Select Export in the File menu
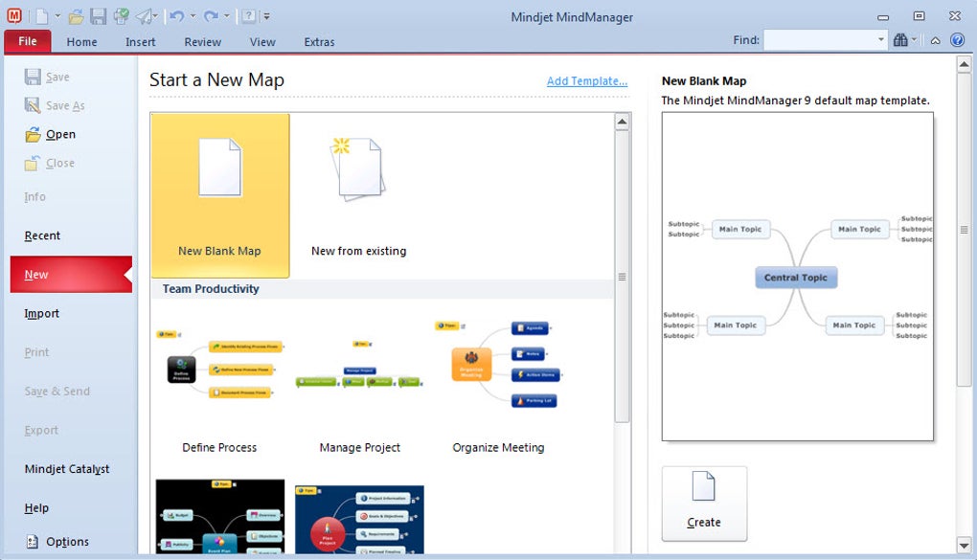Viewport: 977px width, 560px height. coord(41,430)
